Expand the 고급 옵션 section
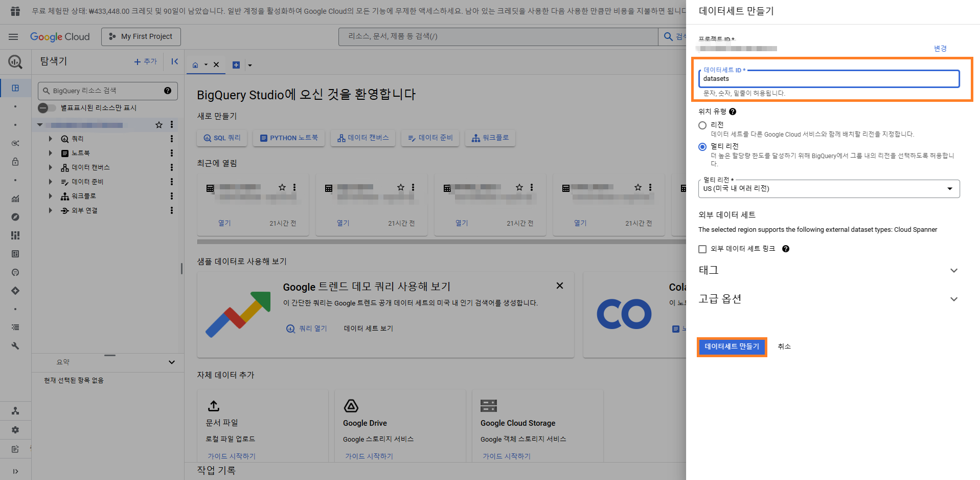 click(x=829, y=299)
